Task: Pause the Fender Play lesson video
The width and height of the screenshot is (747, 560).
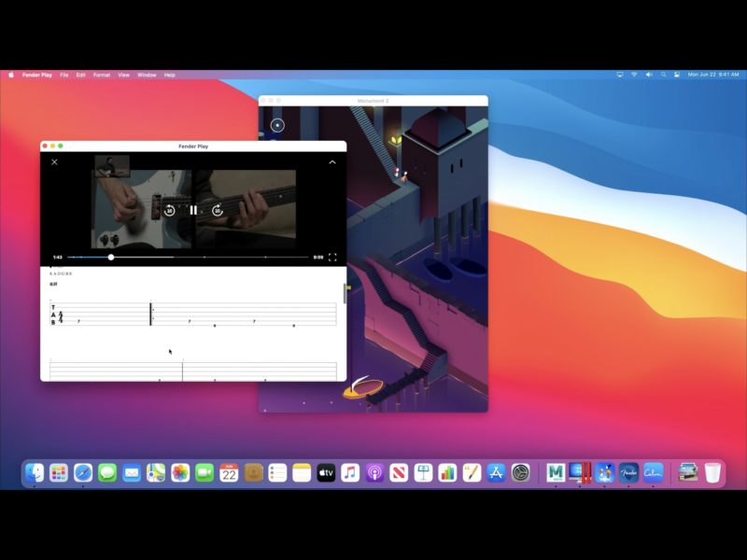Action: [193, 210]
